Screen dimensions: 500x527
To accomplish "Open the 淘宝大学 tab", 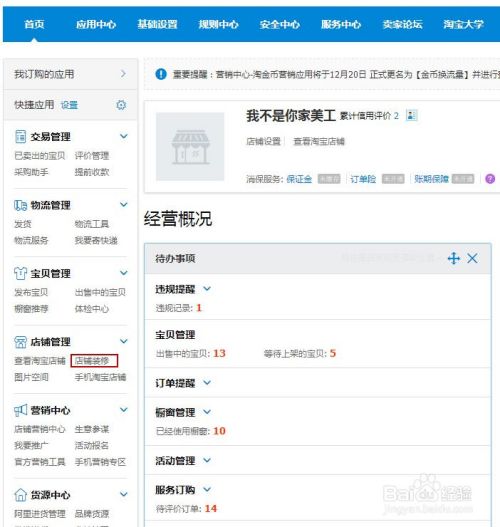I will (x=463, y=24).
